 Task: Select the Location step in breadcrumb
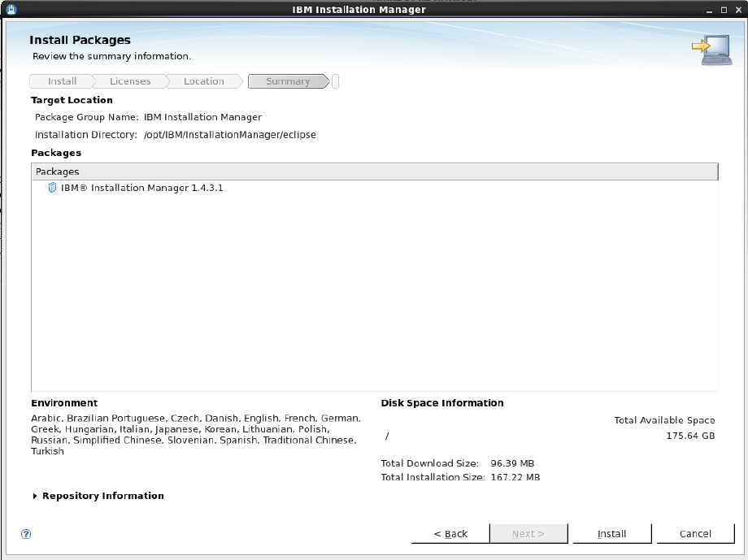coord(204,81)
